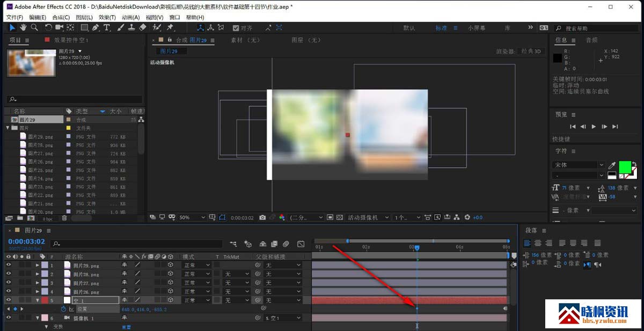Switch to the 默认 workspace
644x331 pixels.
click(409, 28)
